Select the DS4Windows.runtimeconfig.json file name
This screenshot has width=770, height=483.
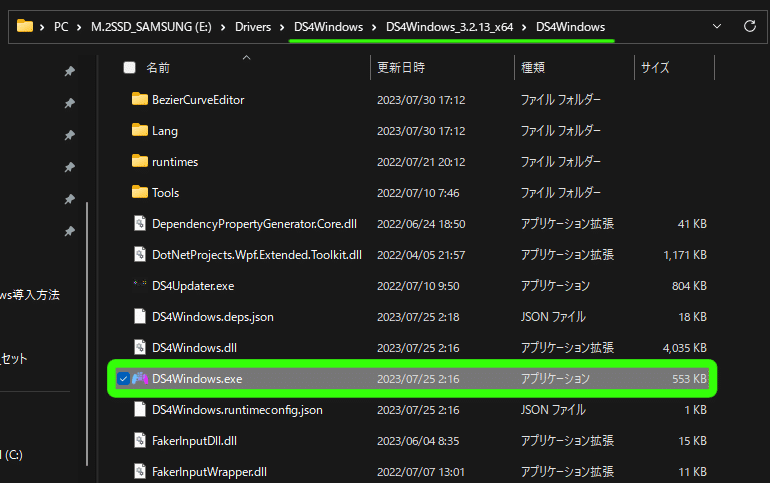[237, 410]
